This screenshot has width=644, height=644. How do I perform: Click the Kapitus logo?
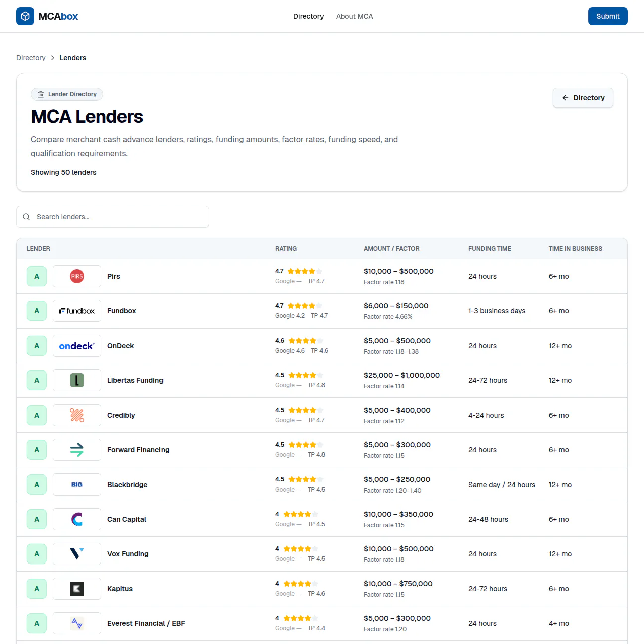77,589
